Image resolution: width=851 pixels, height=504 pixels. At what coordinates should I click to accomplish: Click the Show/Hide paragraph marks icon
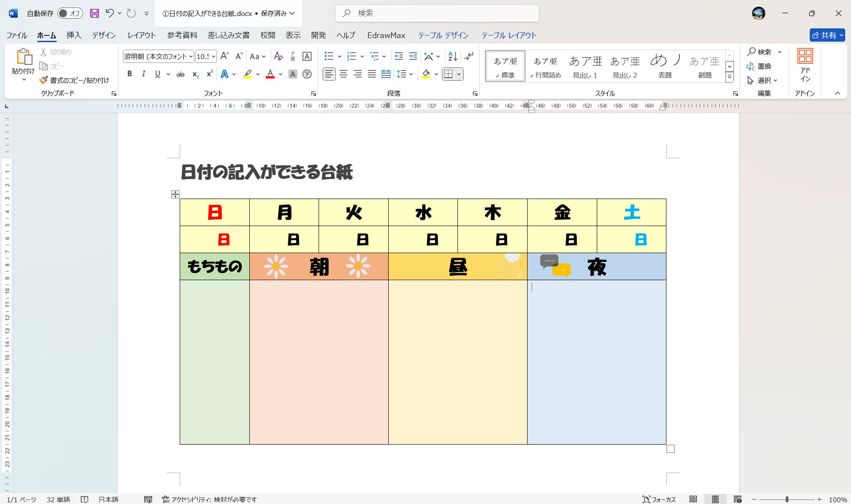coord(469,56)
